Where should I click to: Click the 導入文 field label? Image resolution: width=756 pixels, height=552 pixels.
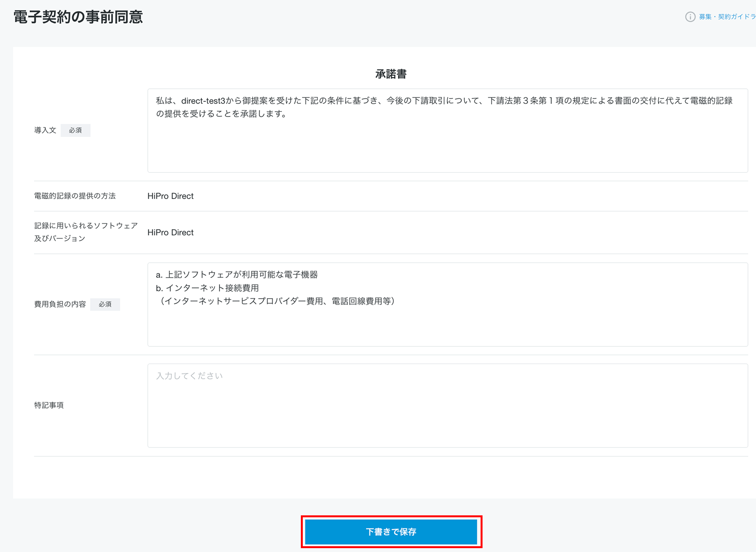(45, 130)
